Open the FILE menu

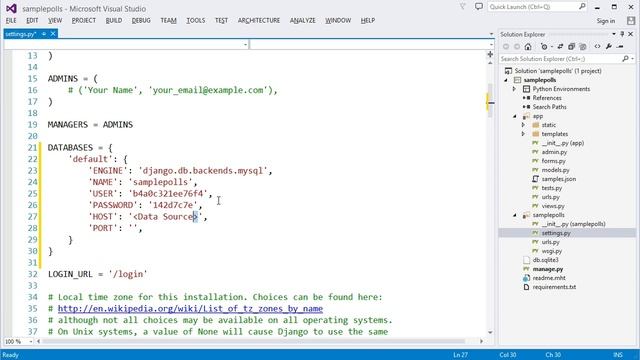(11, 20)
